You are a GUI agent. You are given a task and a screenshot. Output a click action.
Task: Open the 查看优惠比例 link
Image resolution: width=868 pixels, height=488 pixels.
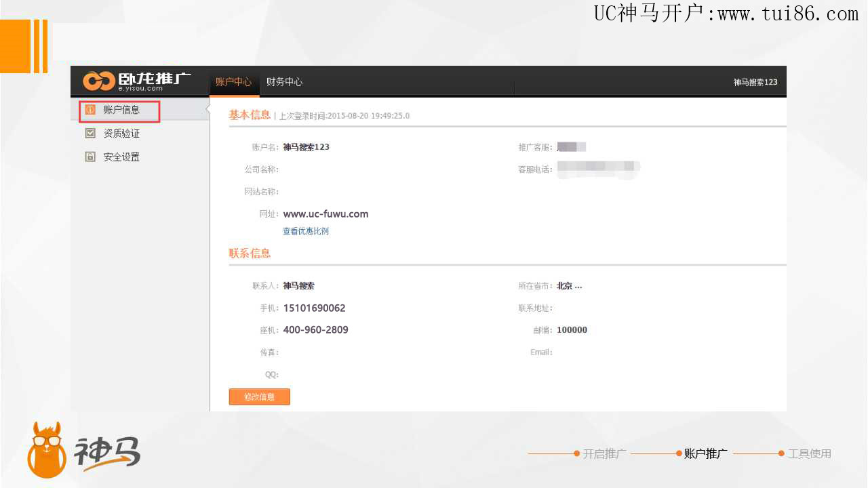[306, 231]
